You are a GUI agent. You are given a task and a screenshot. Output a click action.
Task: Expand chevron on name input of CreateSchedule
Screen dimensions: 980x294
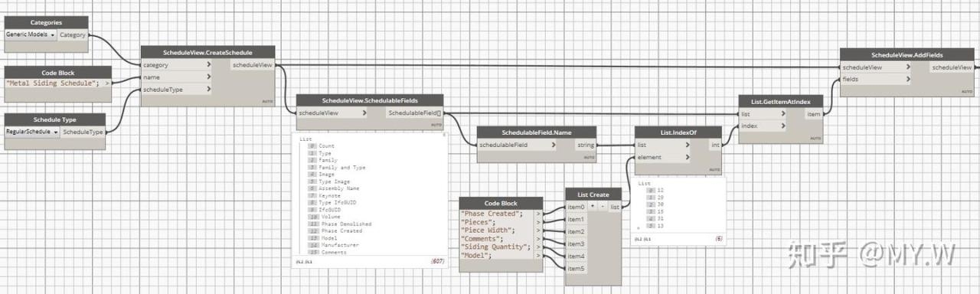tap(209, 77)
